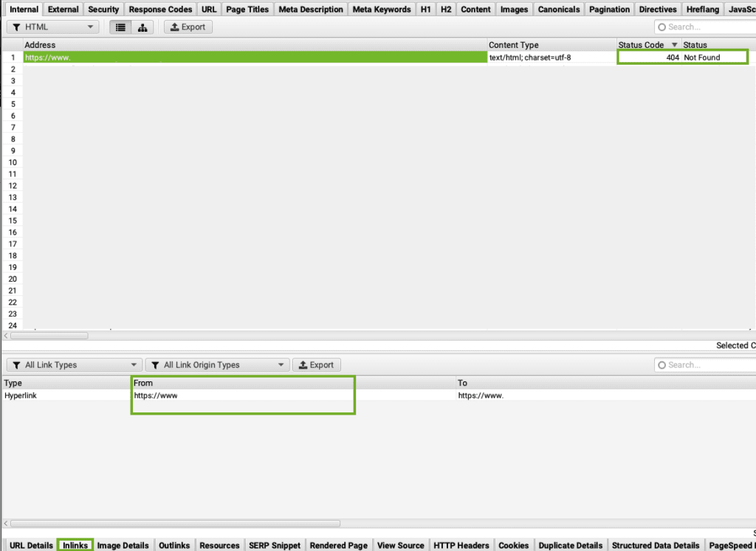Open the External tab

[63, 9]
